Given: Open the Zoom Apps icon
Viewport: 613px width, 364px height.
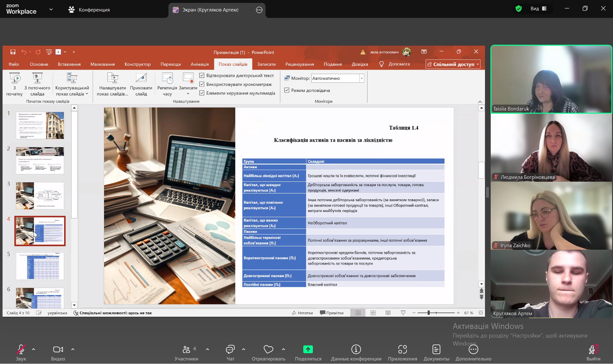Looking at the screenshot, I should coord(402,350).
